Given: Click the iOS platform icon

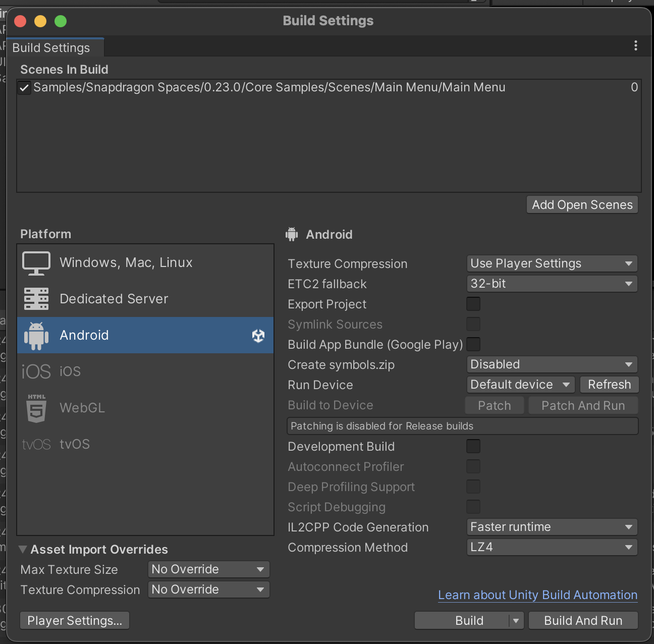Looking at the screenshot, I should point(36,372).
